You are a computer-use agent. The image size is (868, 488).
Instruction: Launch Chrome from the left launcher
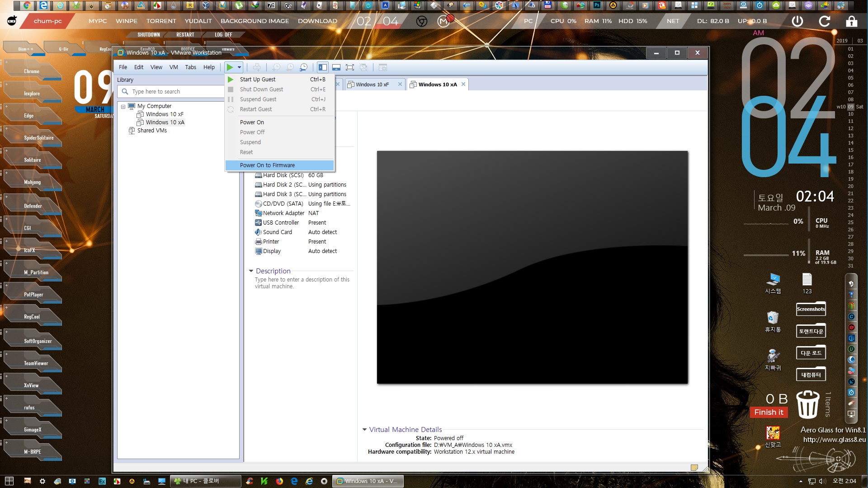[32, 71]
